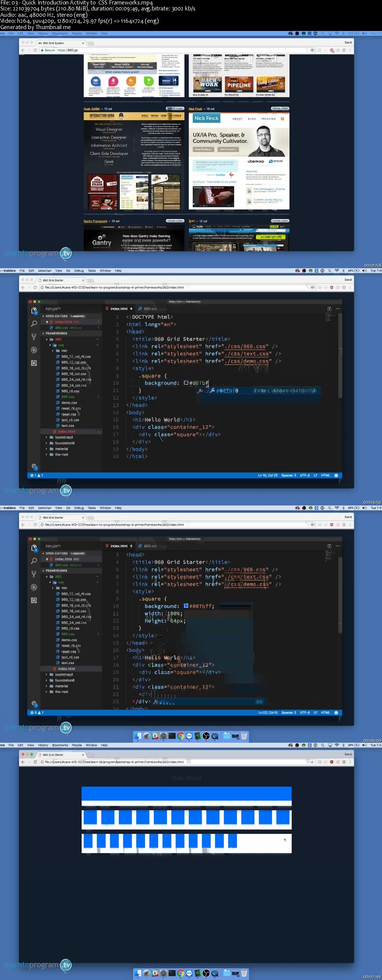Open Debug icon in 00:04:59 VS Code activity bar
382x980 pixels.
click(x=34, y=350)
